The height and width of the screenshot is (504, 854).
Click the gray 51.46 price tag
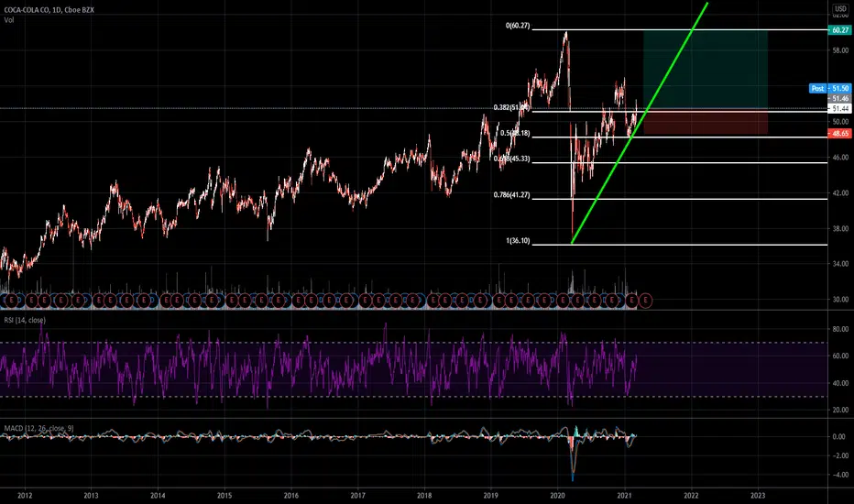click(x=840, y=99)
